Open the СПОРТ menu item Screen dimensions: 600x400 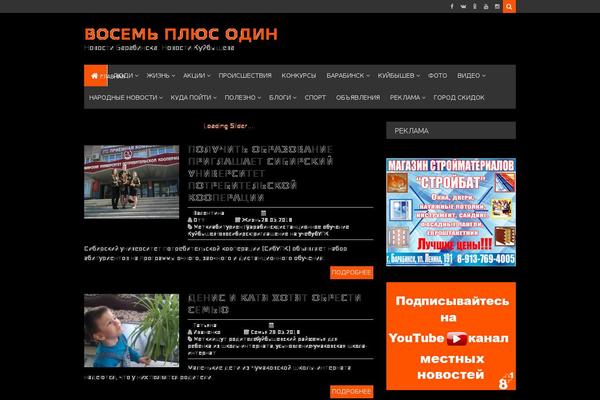[x=315, y=98]
